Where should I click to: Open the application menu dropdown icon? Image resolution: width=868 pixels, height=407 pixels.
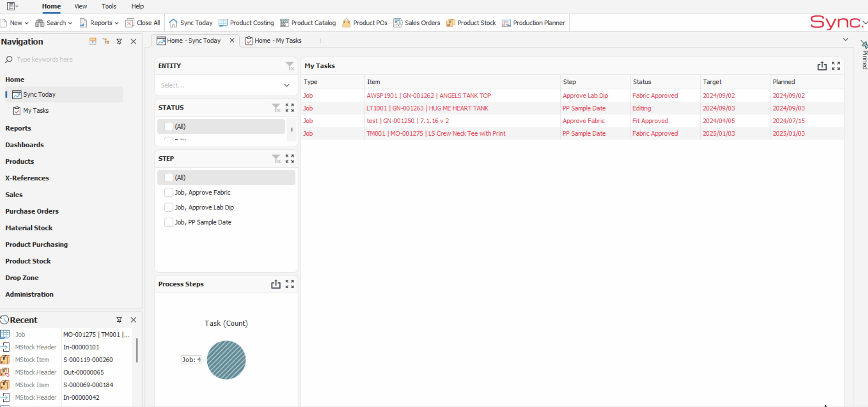12,6
